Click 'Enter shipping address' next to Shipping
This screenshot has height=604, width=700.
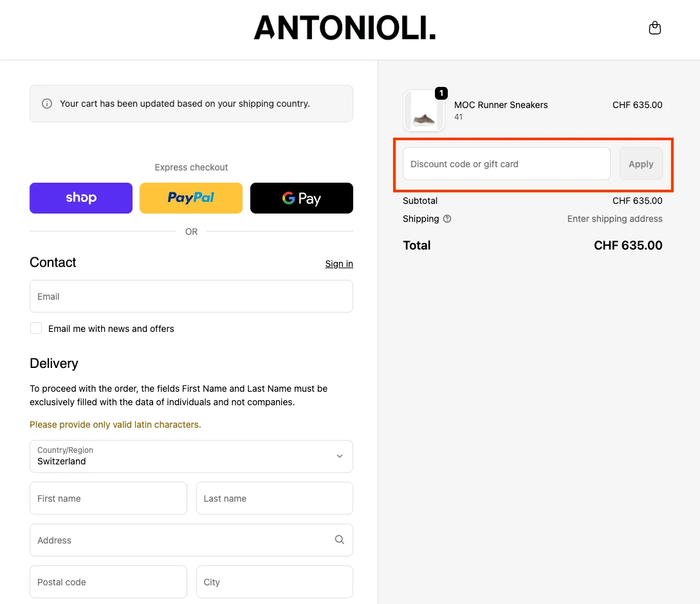[x=614, y=219]
